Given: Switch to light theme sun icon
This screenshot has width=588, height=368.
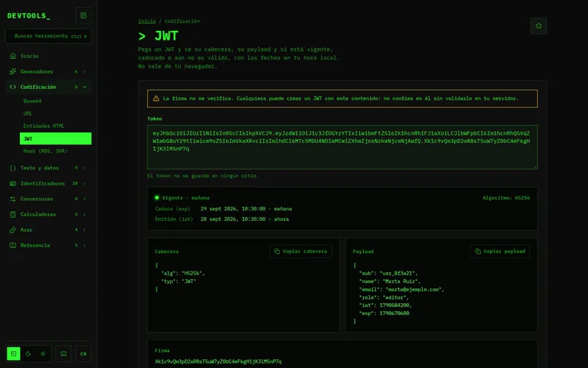Looking at the screenshot, I should pos(43,354).
